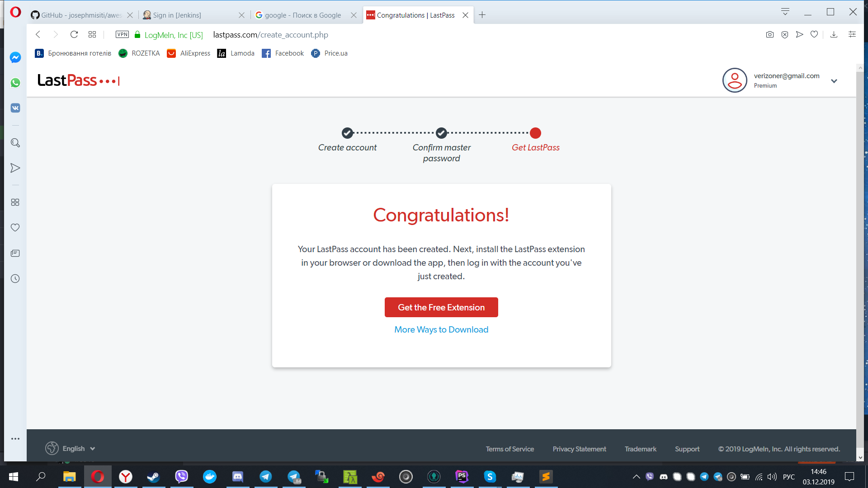Switch the РУС keyboard language
Viewport: 868px width, 488px height.
pos(789,477)
